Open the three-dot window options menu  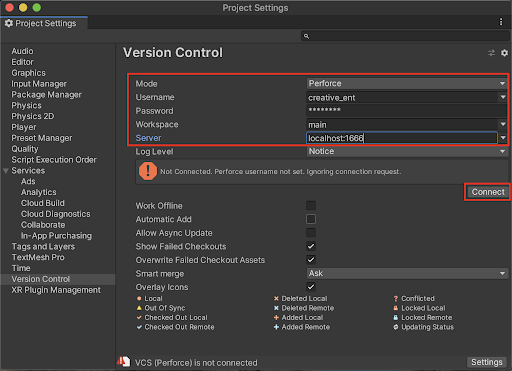click(501, 22)
